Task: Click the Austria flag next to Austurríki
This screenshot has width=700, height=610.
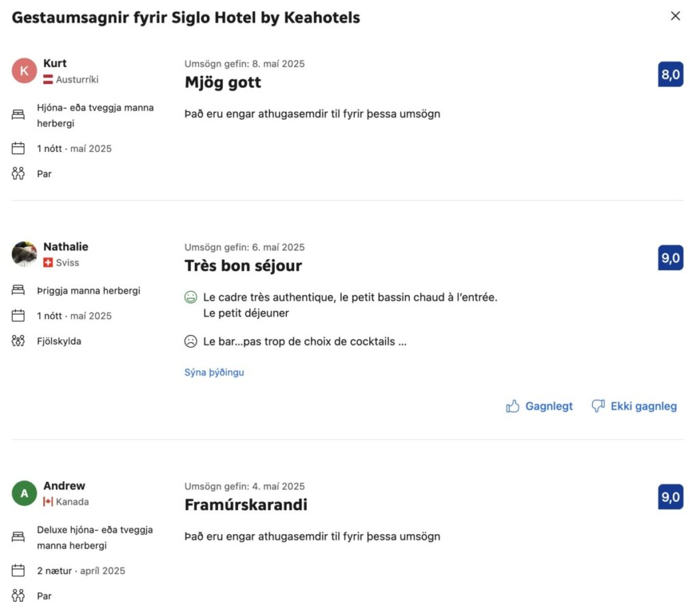Action: tap(48, 79)
